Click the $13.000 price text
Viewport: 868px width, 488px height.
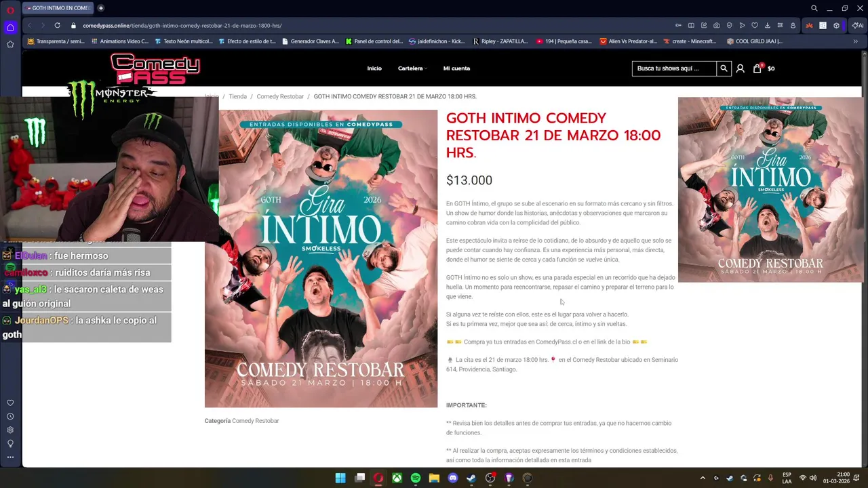469,180
